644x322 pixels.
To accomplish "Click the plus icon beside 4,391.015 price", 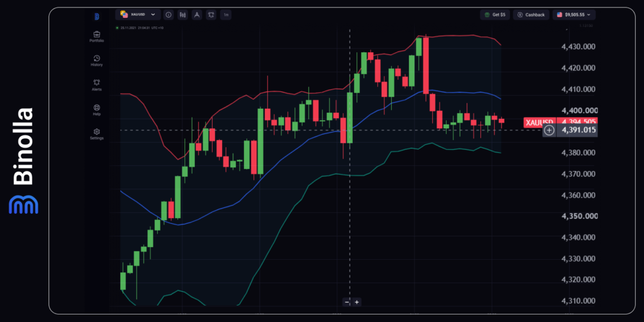I will tap(549, 131).
